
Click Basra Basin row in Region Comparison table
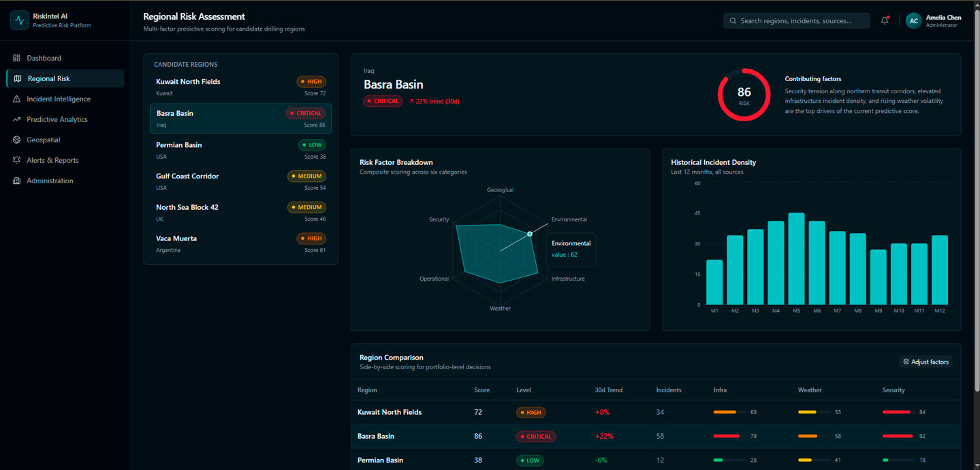656,436
